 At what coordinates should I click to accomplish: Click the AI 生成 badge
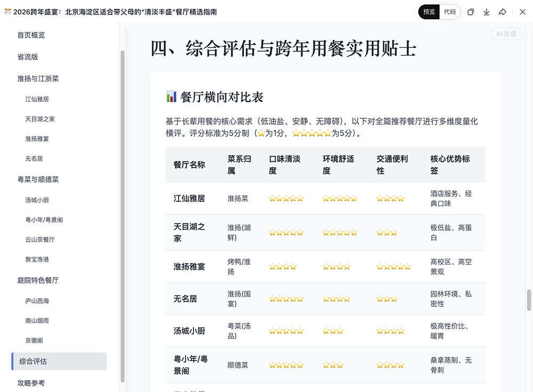[x=505, y=34]
